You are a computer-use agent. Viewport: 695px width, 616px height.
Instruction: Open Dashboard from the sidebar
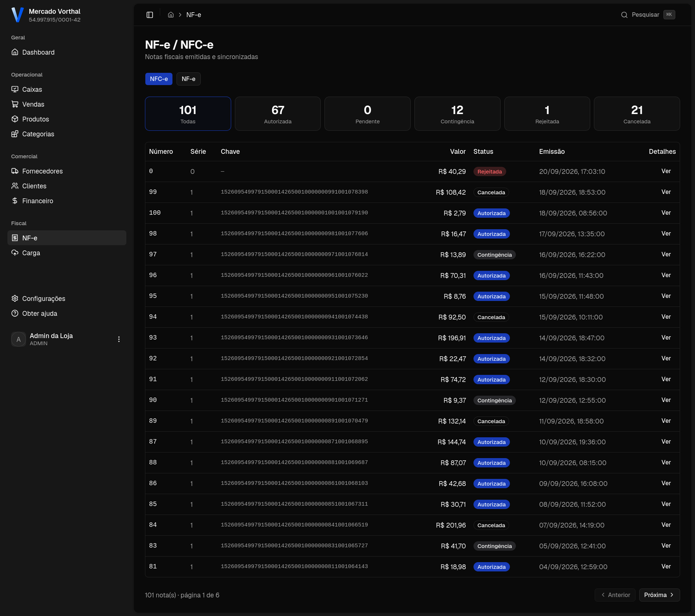pos(67,52)
